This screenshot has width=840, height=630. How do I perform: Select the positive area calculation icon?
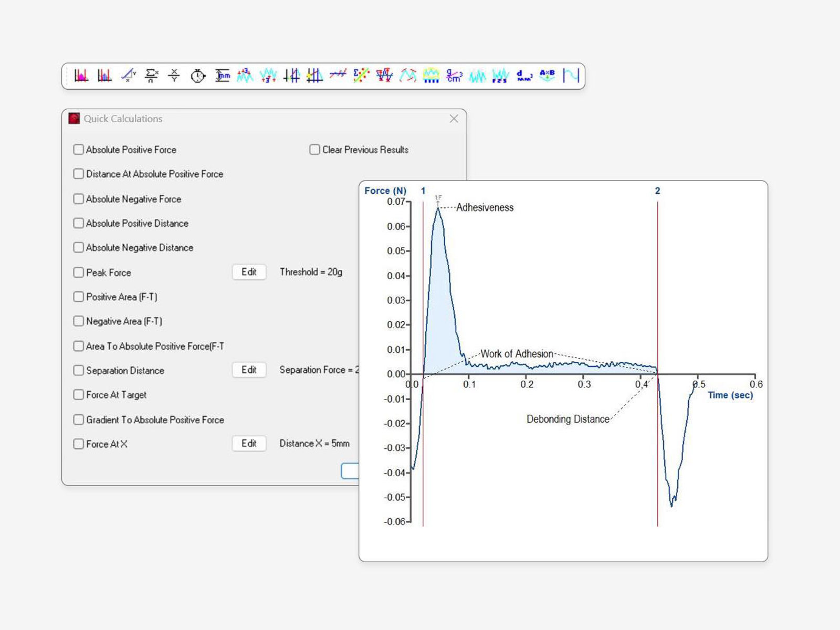click(82, 76)
